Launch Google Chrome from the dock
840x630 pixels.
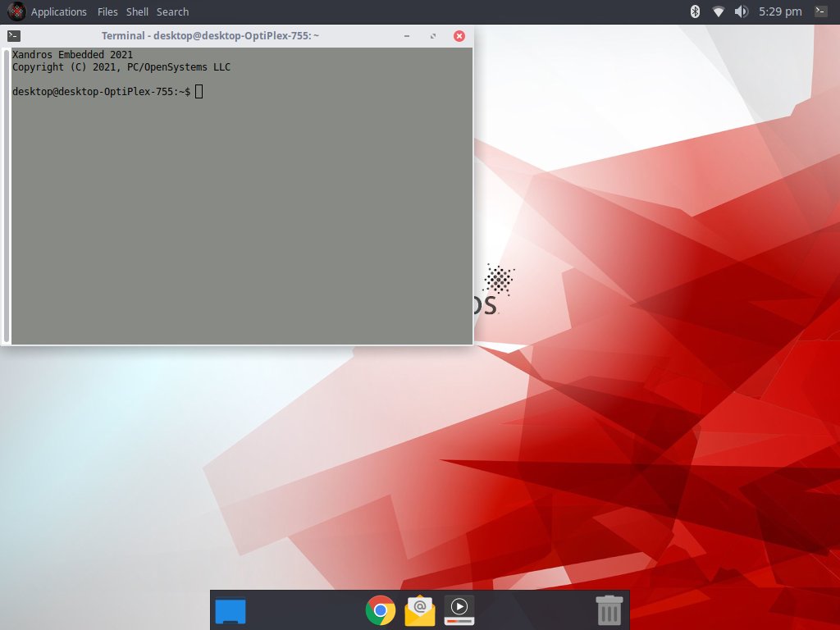[381, 610]
